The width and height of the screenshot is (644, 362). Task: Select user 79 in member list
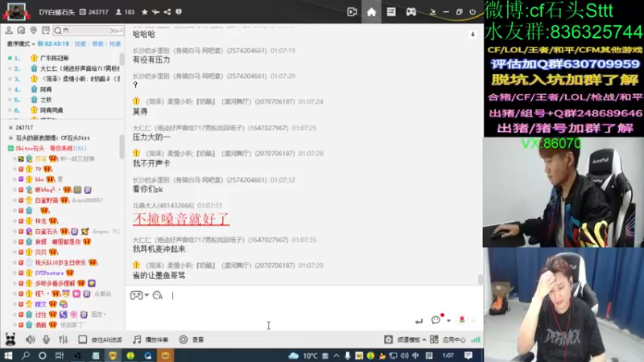pos(38,169)
